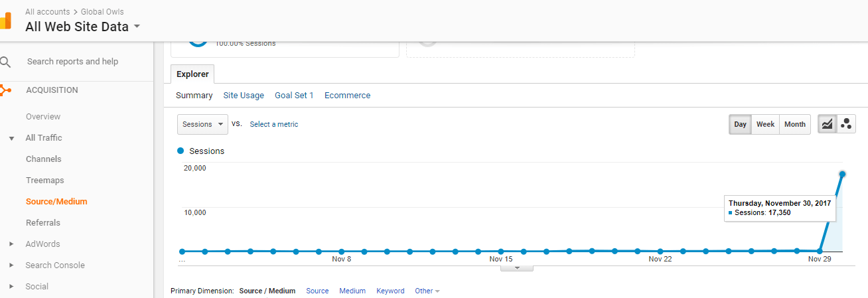Expand the Search Console sidebar section
The height and width of the screenshot is (298, 868).
tap(11, 265)
